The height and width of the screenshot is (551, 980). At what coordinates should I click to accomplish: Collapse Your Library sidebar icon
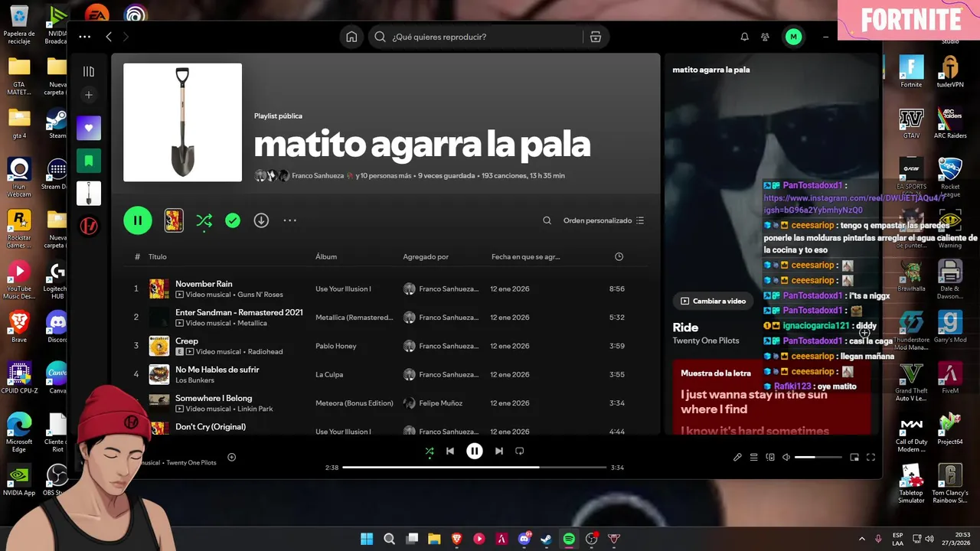[x=89, y=71]
